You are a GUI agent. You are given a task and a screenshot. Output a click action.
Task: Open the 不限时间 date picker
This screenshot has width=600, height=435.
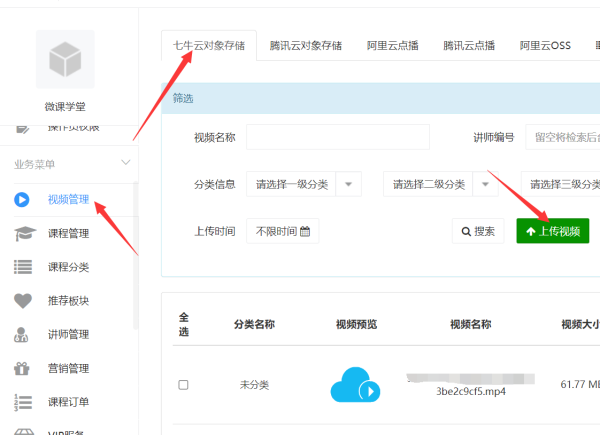click(283, 231)
